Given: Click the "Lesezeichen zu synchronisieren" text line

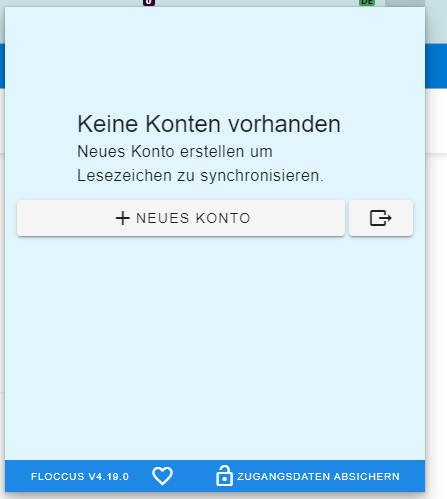Looking at the screenshot, I should [x=200, y=176].
